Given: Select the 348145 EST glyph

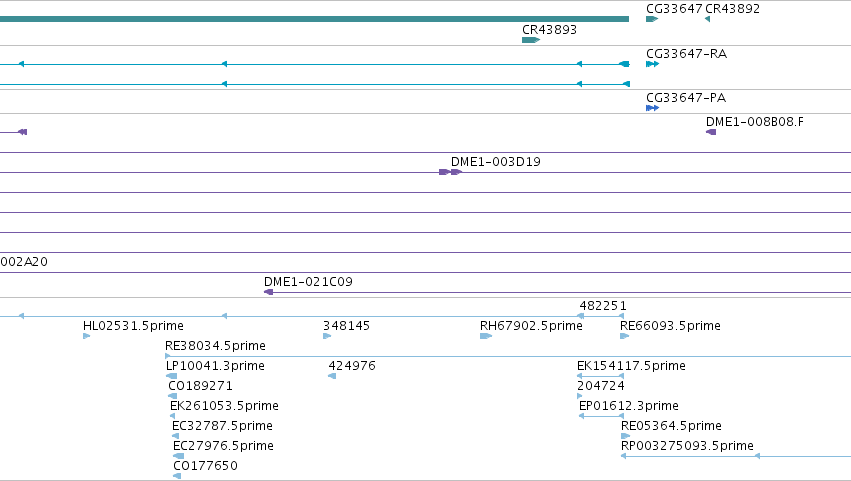Looking at the screenshot, I should pos(327,336).
